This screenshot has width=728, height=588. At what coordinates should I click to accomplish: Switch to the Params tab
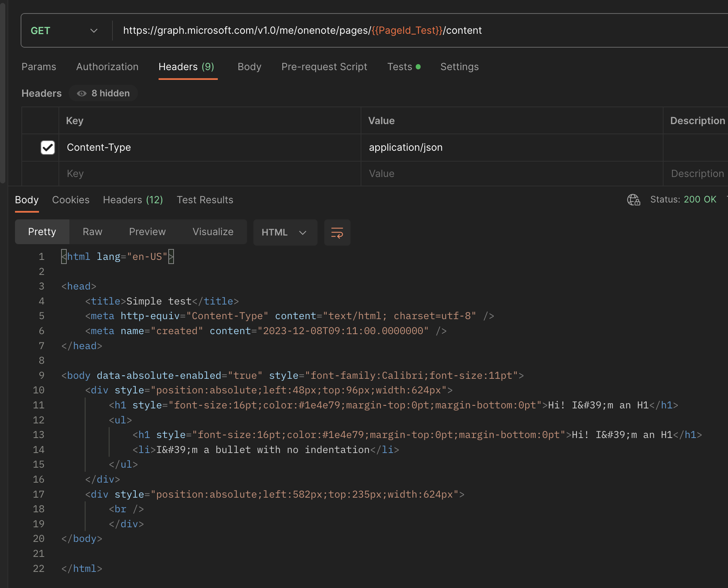(x=39, y=66)
